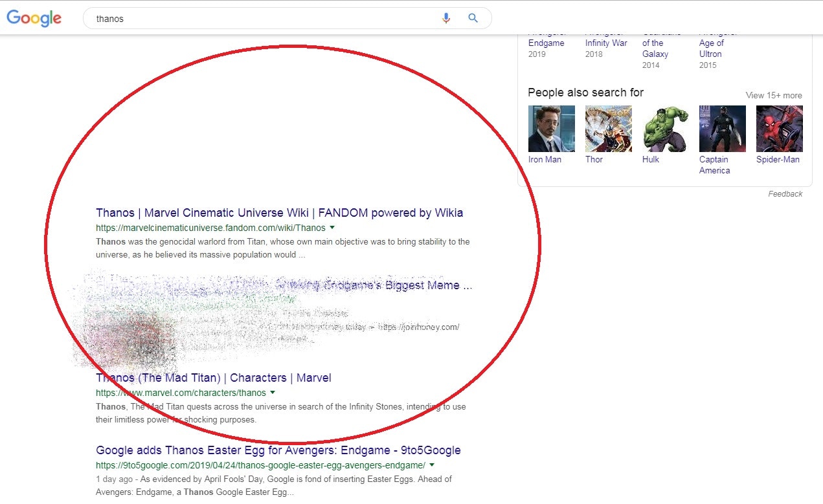Open the Captain America thumbnail image
Screen dimensions: 823x504
coord(722,129)
